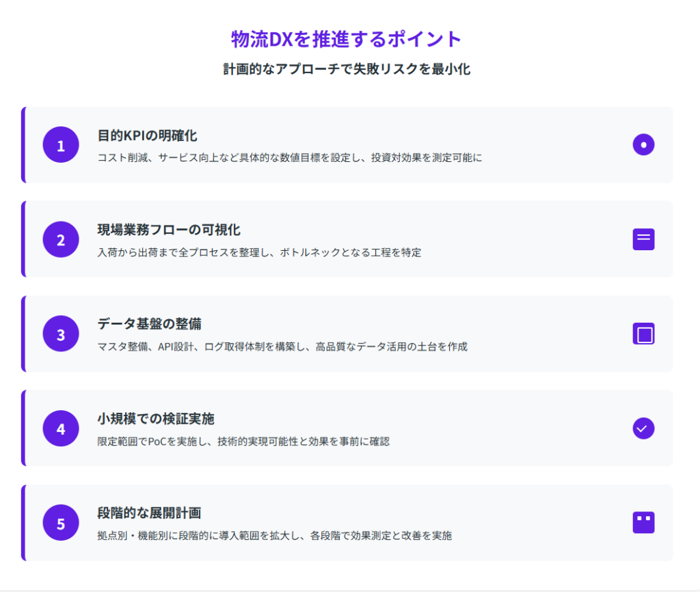This screenshot has height=592, width=700.
Task: Click the checkmark circle icon beside 小規模での検証実施
Action: 643,428
